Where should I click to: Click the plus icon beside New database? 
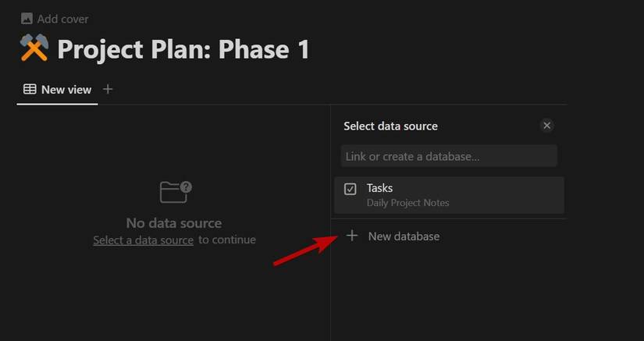352,236
